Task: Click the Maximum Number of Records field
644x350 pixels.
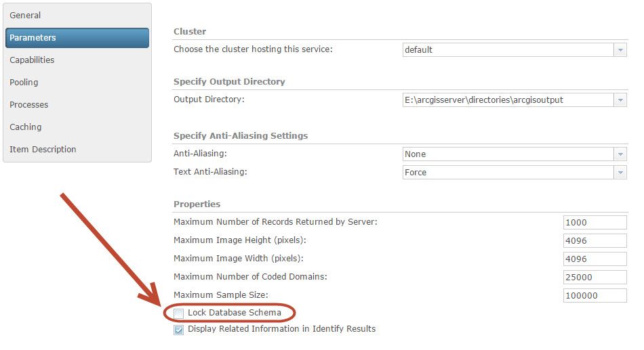Action: coord(595,223)
